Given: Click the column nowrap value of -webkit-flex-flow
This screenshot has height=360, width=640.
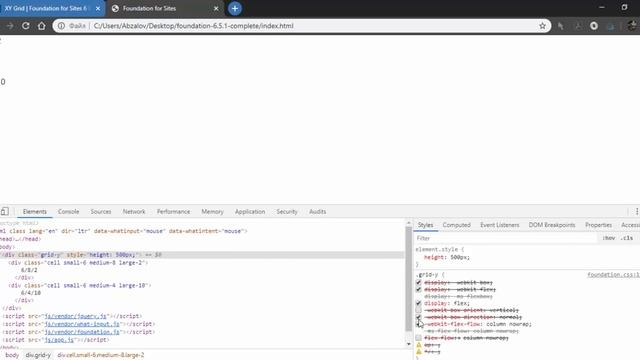Looking at the screenshot, I should click(507, 324).
